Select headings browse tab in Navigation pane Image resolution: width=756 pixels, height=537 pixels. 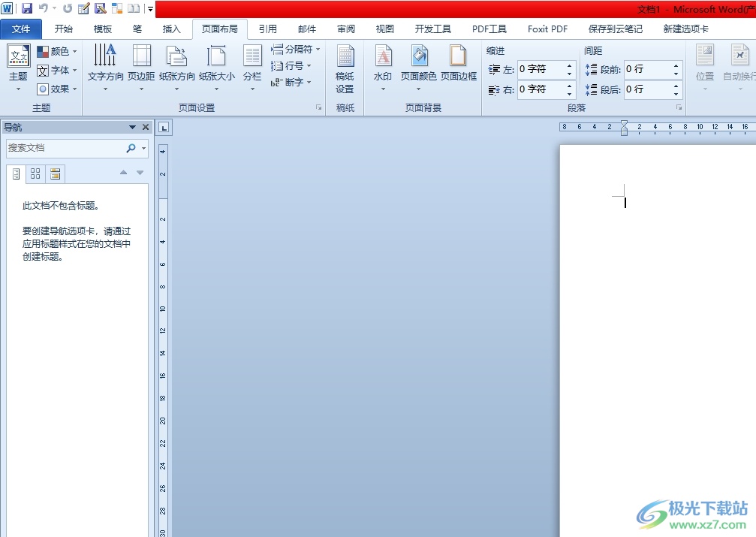click(x=16, y=173)
